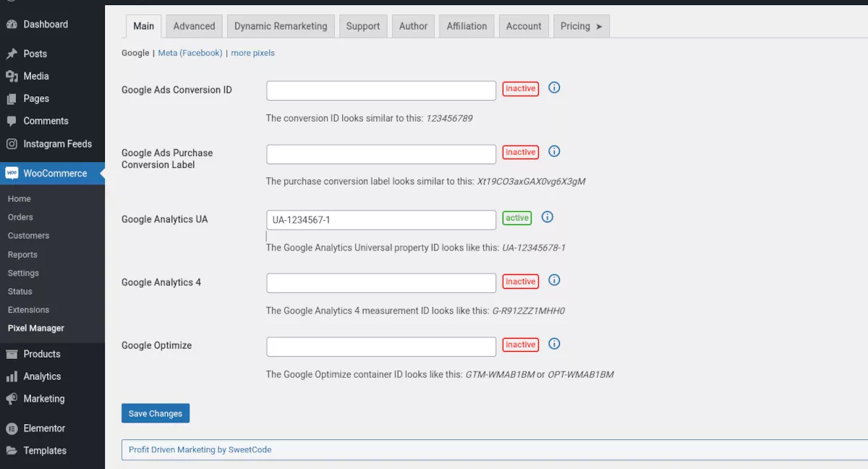The image size is (868, 469).
Task: Click the WooCommerce logo icon
Action: [12, 173]
